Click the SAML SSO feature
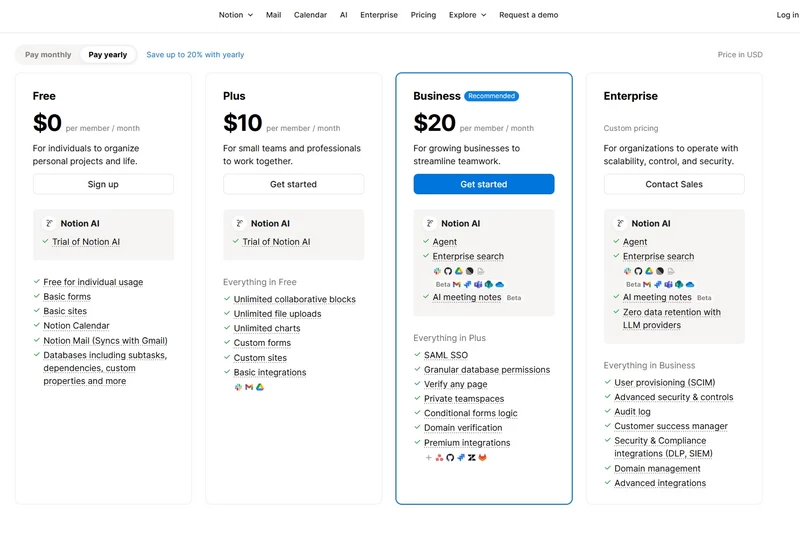This screenshot has height=533, width=800. (445, 355)
